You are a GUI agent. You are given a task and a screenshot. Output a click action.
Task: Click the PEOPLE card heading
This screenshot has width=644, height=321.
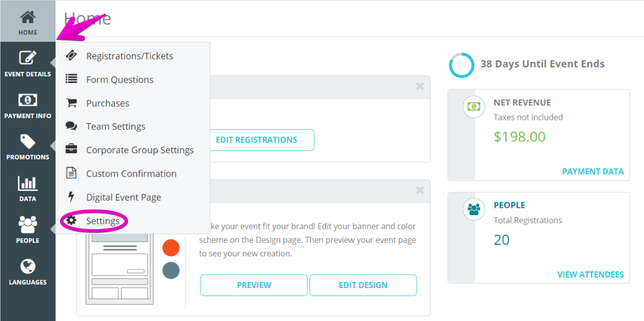509,205
